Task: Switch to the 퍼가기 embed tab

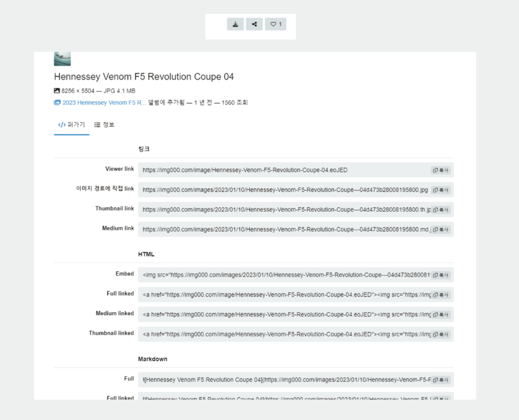Action: click(x=72, y=125)
